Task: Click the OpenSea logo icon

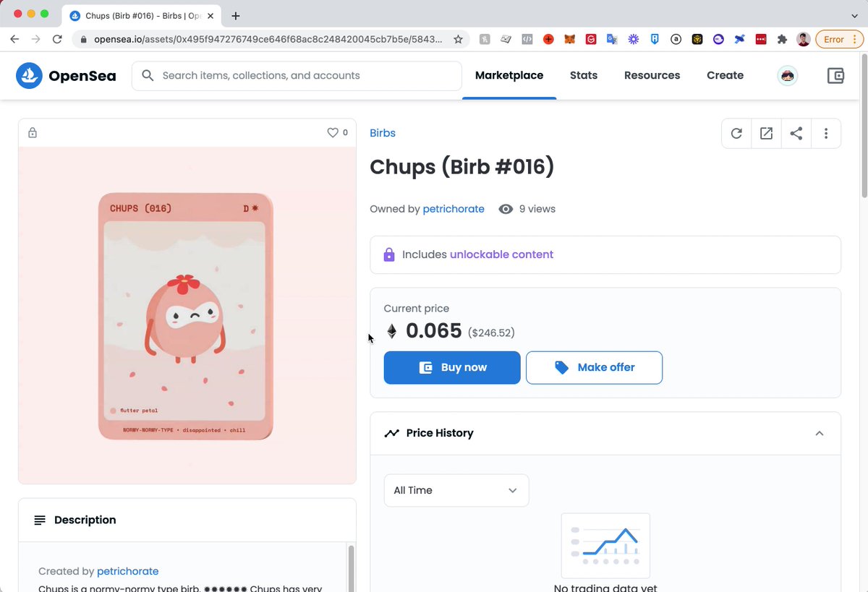Action: coord(30,75)
